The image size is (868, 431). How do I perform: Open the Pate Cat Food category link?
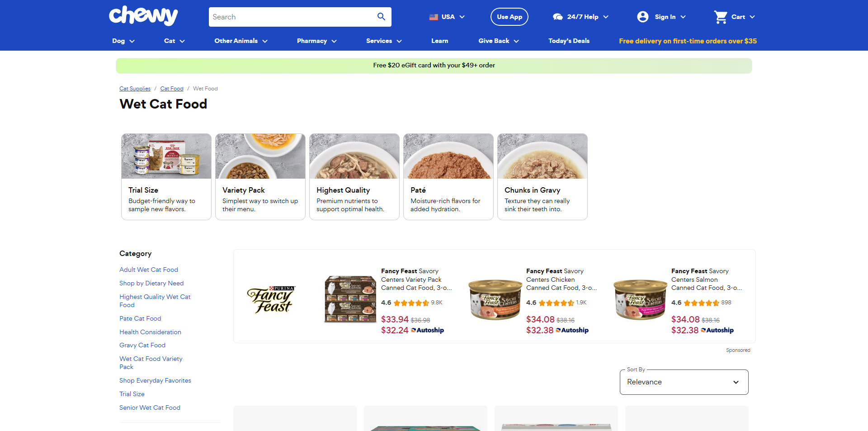click(140, 318)
